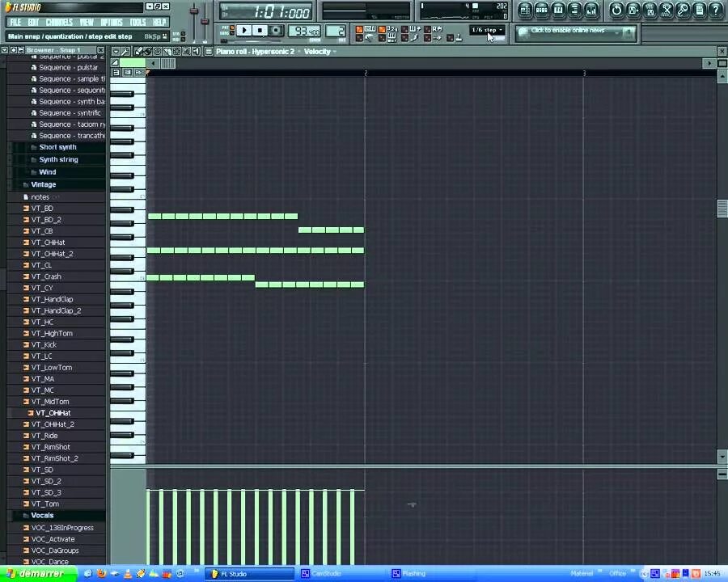Enable recording with the Record button
This screenshot has width=728, height=582.
[x=275, y=30]
